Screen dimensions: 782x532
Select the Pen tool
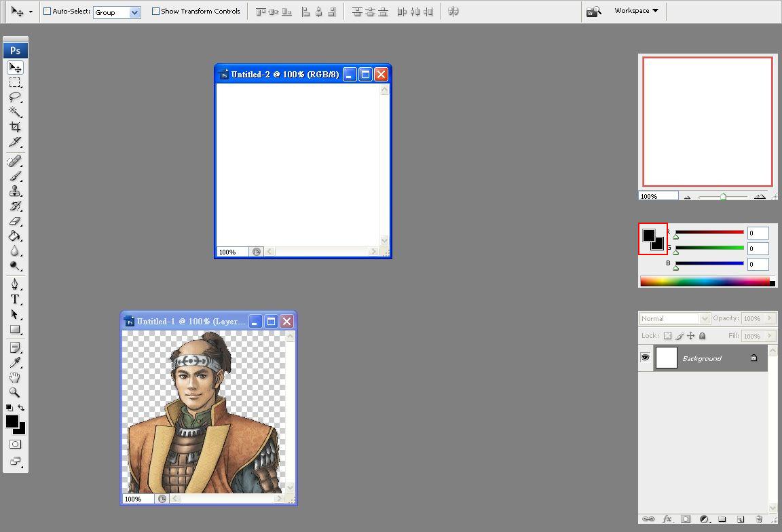[15, 284]
